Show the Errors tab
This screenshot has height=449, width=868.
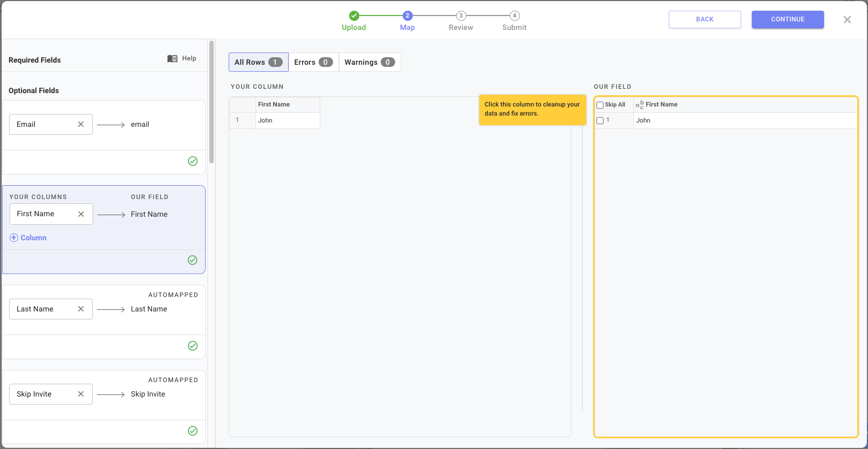tap(313, 62)
